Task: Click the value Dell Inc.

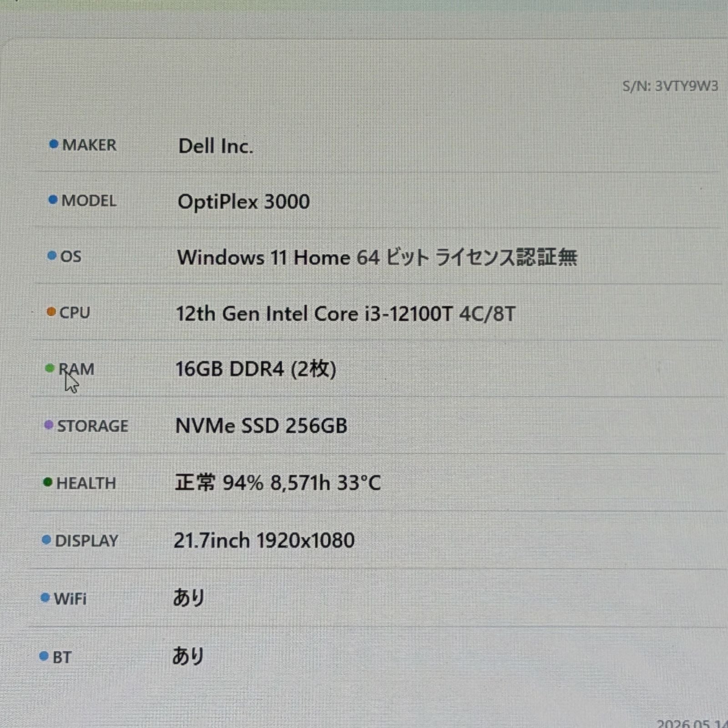Action: [216, 147]
